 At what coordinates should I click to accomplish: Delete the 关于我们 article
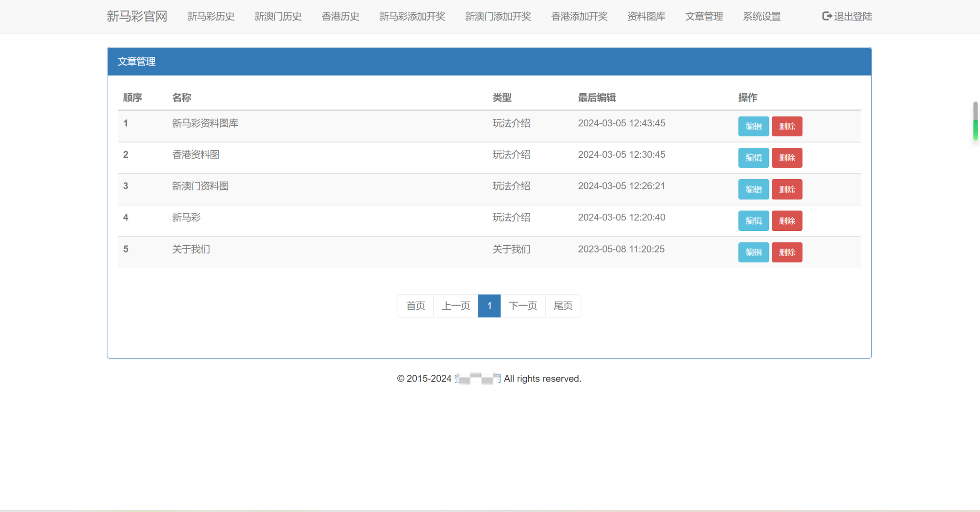click(787, 252)
